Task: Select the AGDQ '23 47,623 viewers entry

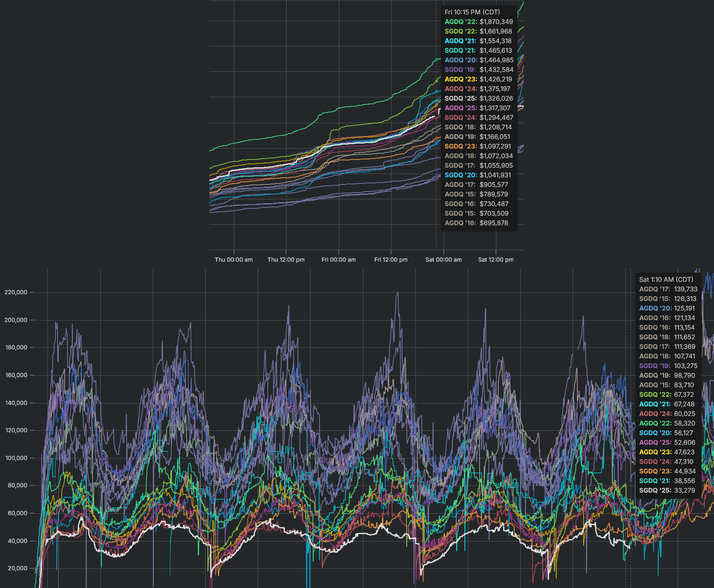Action: pyautogui.click(x=667, y=452)
